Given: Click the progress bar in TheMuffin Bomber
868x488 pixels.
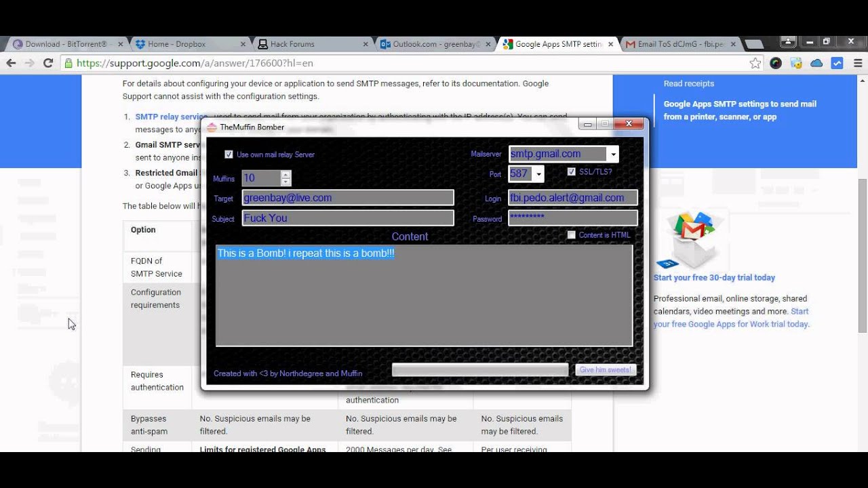Looking at the screenshot, I should click(480, 370).
